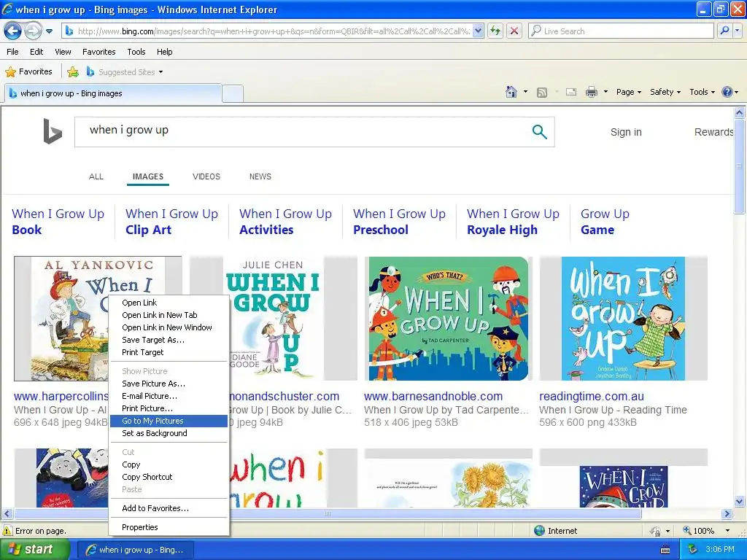Click the www.barnesandnoble.com link
The image size is (747, 560).
pos(433,396)
